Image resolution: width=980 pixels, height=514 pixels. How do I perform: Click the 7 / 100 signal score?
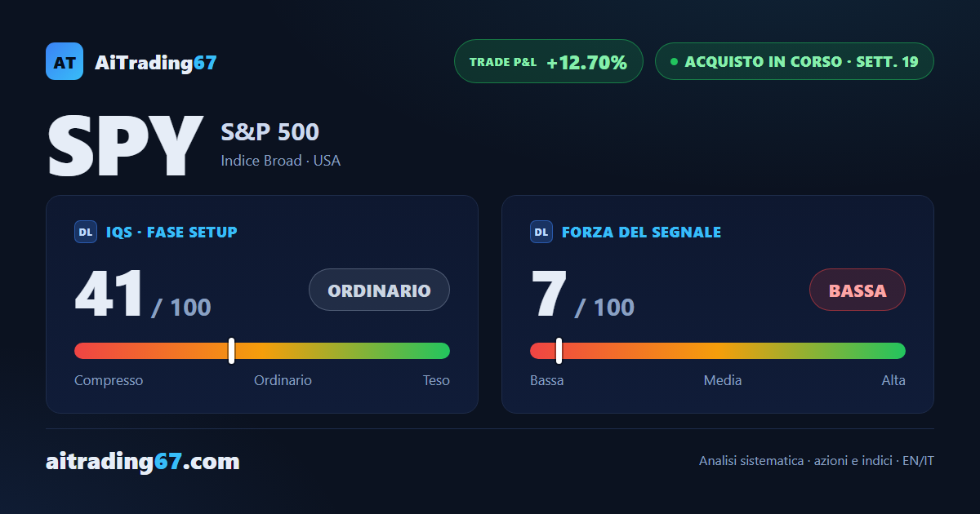point(582,295)
